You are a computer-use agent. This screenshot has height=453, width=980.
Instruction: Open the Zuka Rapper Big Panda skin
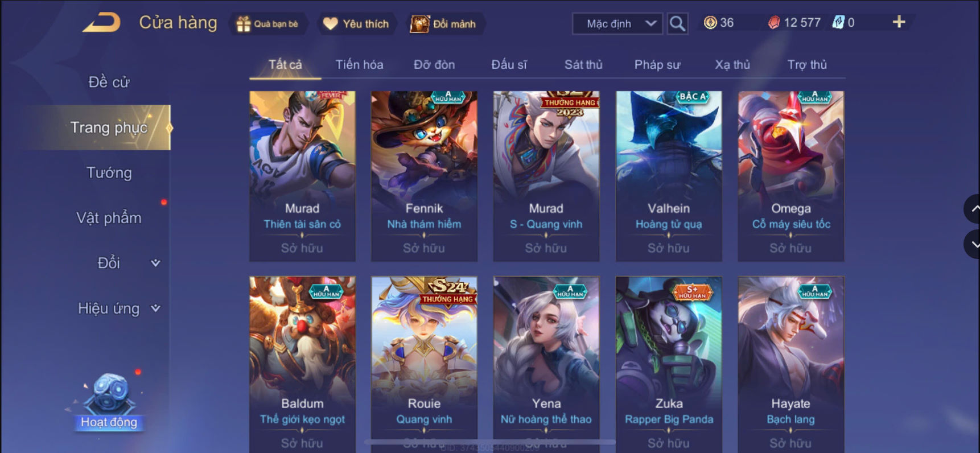point(669,364)
